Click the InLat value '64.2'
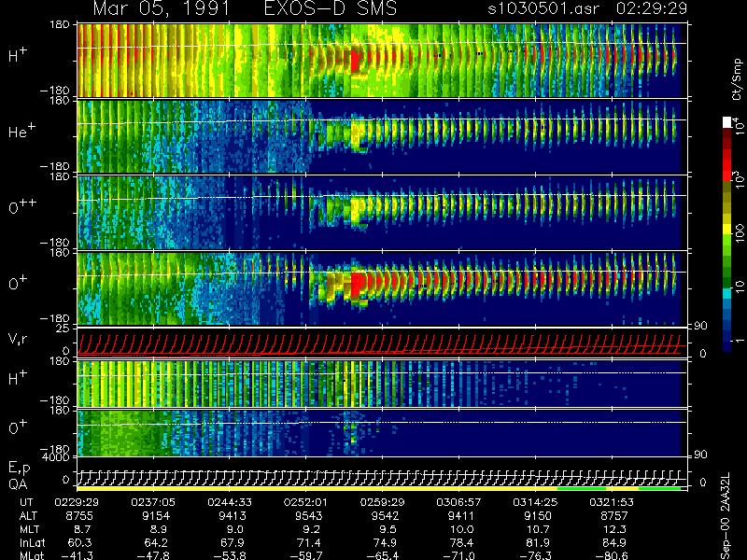 (156, 543)
